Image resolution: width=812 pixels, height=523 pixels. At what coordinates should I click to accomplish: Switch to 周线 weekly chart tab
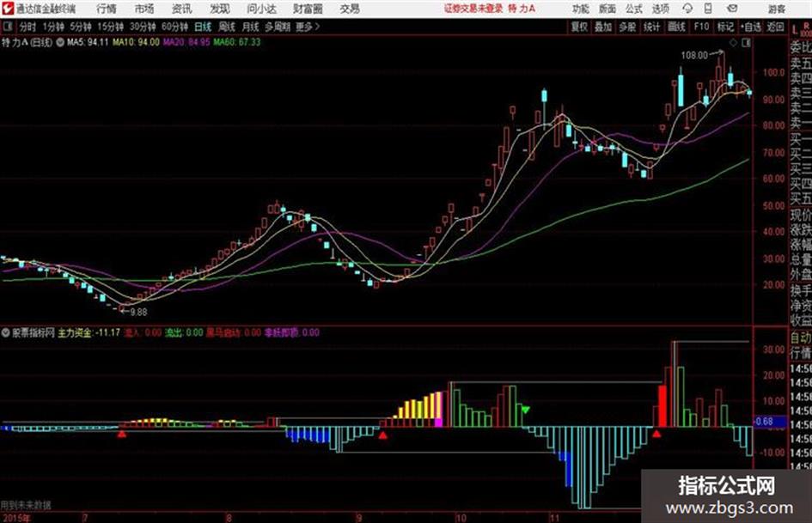point(227,27)
